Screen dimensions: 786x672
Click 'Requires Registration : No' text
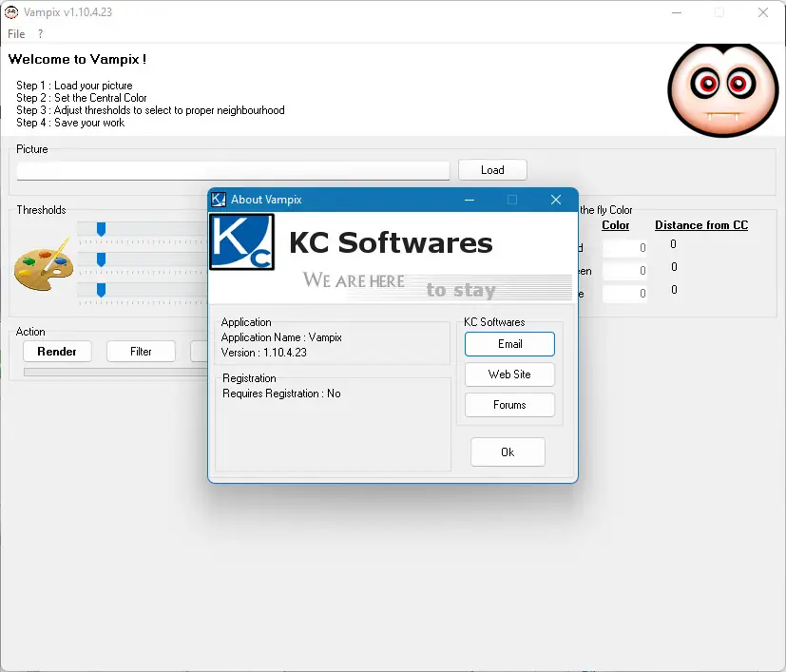(281, 394)
